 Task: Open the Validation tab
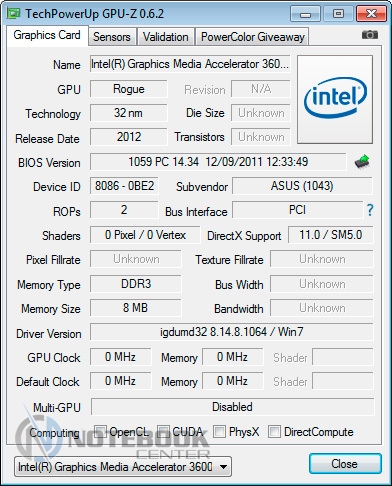tap(166, 37)
